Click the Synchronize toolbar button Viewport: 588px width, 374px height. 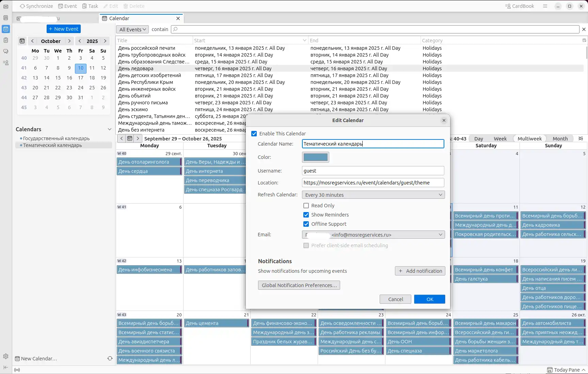pos(36,6)
